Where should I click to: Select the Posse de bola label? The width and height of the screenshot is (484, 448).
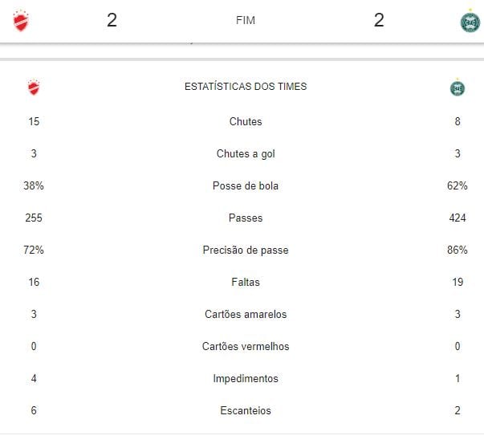pos(246,186)
